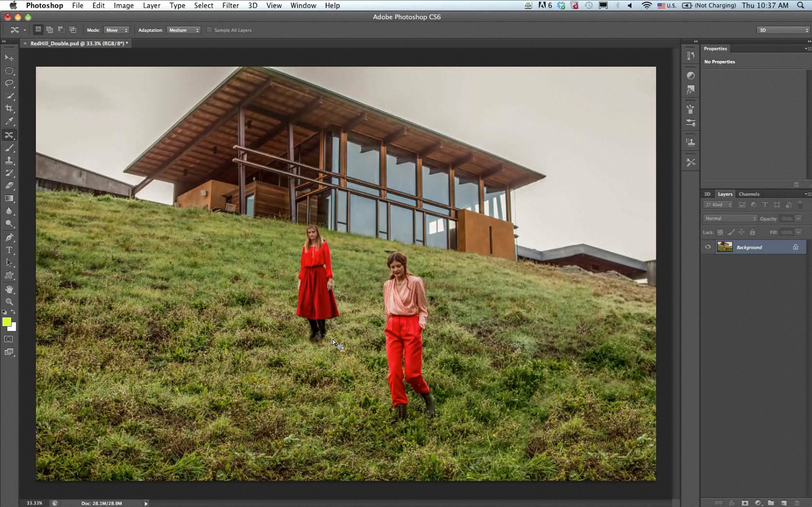The width and height of the screenshot is (812, 507).
Task: Click the yellow foreground color swatch
Action: point(6,322)
